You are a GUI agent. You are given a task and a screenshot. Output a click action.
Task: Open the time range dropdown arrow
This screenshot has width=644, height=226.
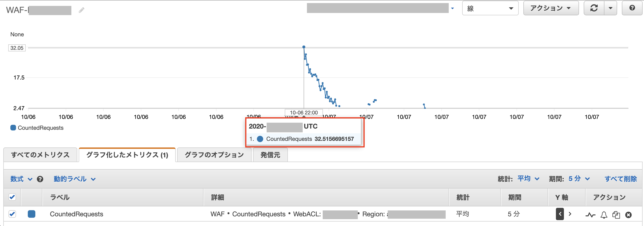[x=452, y=8]
